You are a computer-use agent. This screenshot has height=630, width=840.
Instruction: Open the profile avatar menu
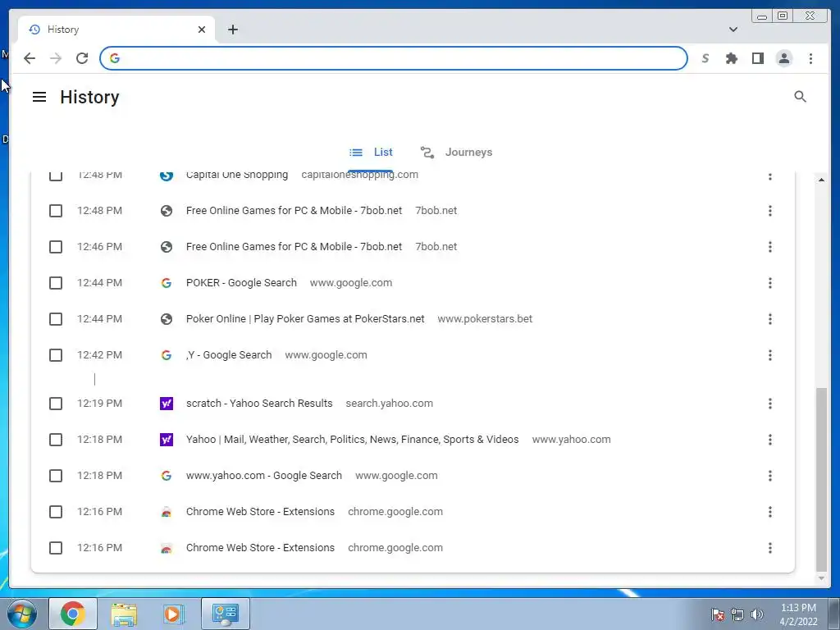784,58
